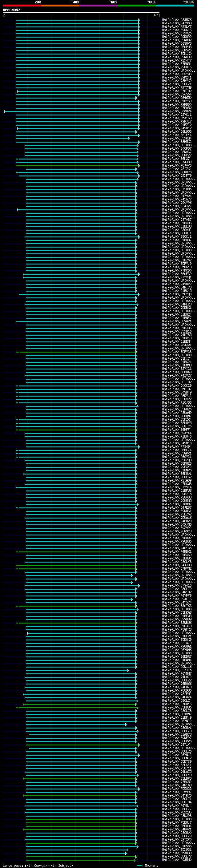Click hit label UniRef100_C1E7I0

[177, 125]
